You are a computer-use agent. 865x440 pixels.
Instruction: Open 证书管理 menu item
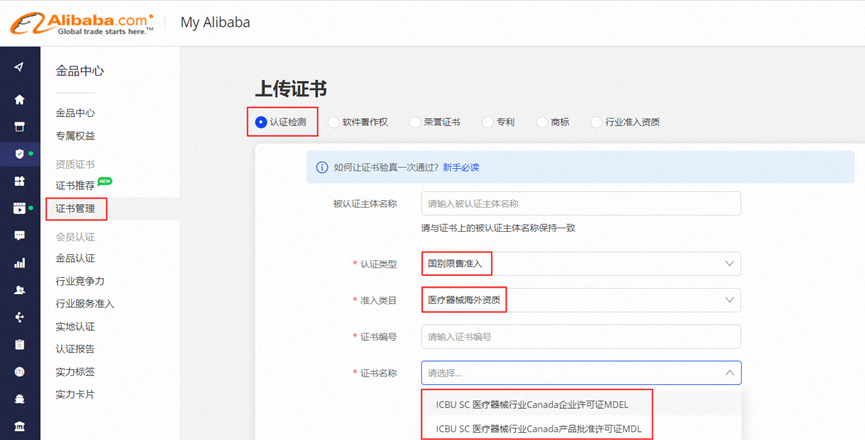[x=75, y=208]
